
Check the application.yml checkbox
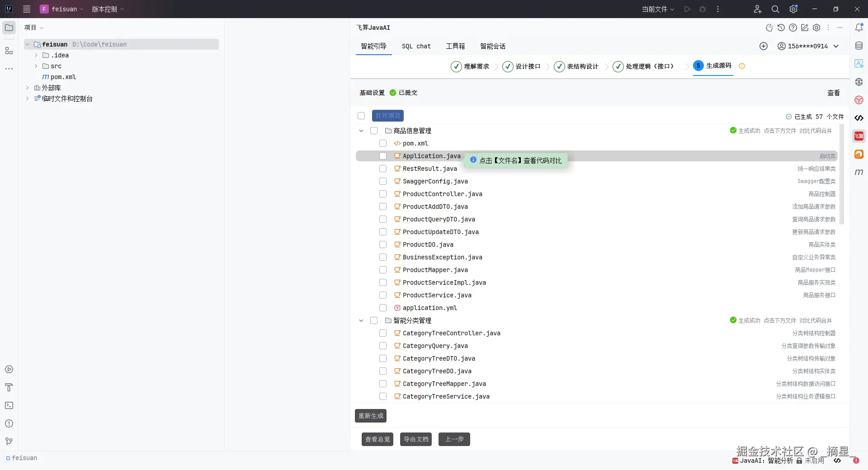(x=383, y=308)
